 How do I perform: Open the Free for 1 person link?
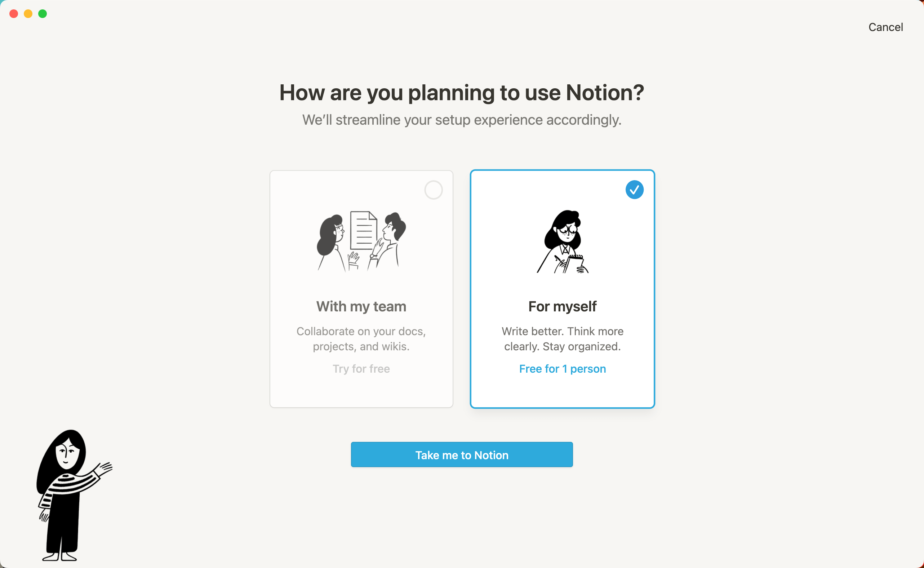coord(562,369)
